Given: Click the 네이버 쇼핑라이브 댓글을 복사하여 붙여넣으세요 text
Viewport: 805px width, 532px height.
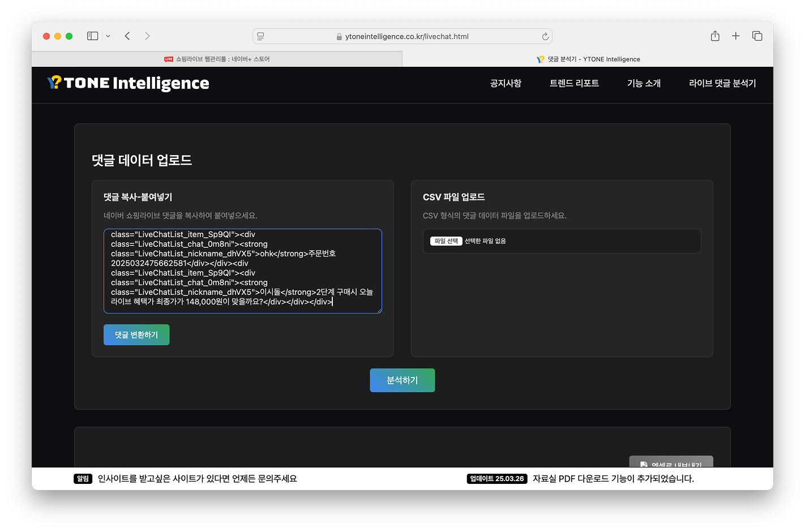Looking at the screenshot, I should [x=181, y=216].
